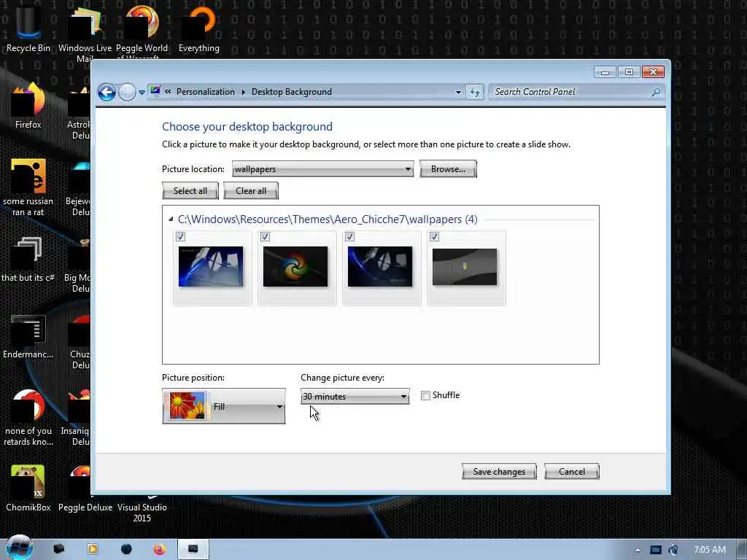Viewport: 747px width, 560px height.
Task: Click the round dark taskbar icon
Action: tap(126, 549)
